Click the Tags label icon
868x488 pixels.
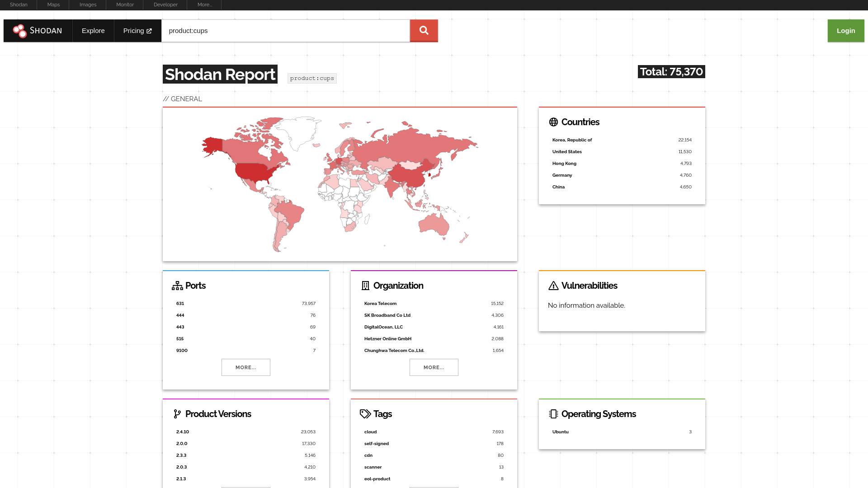(x=365, y=414)
